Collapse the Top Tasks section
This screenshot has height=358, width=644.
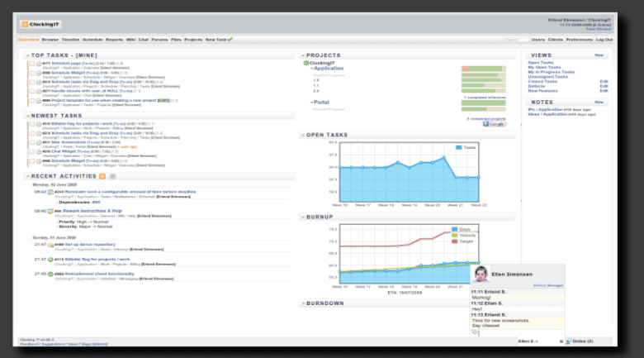(x=27, y=55)
